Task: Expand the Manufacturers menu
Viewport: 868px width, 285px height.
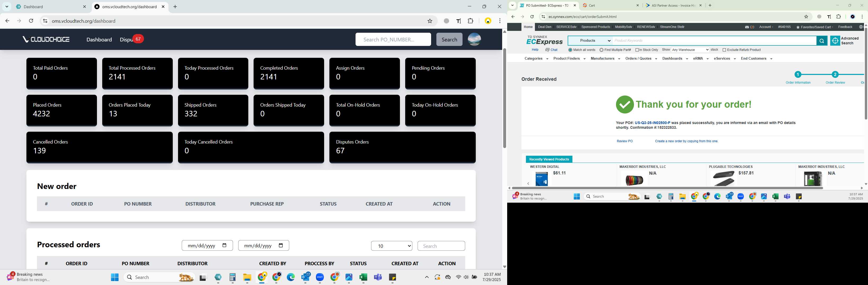Action: click(605, 59)
